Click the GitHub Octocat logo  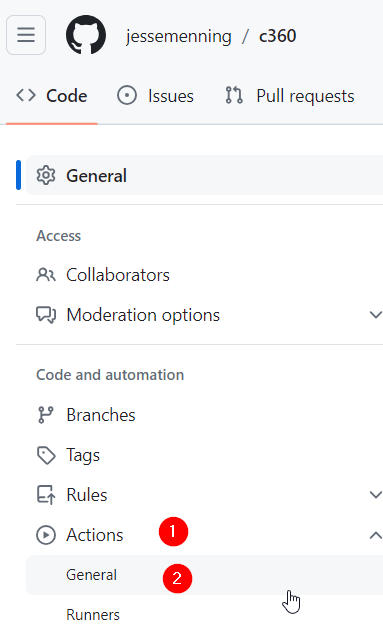tap(86, 35)
